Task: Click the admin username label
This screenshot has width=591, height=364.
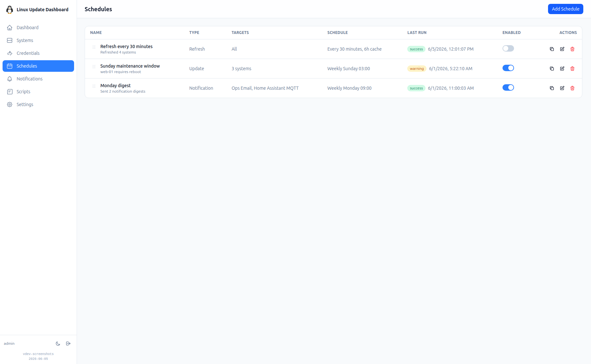Action: click(9, 343)
